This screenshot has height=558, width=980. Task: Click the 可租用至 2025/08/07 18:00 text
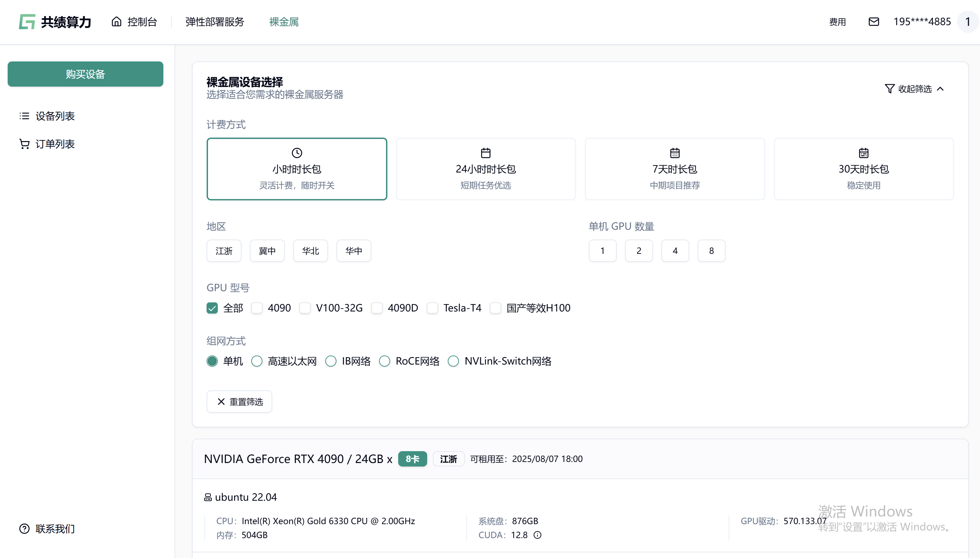[526, 459]
